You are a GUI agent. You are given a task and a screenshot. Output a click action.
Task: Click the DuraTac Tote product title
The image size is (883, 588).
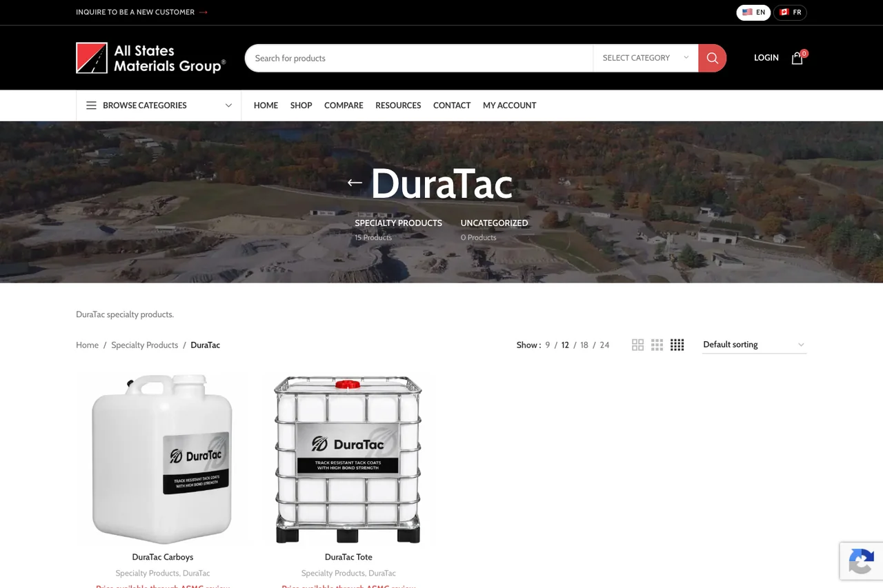pos(348,557)
